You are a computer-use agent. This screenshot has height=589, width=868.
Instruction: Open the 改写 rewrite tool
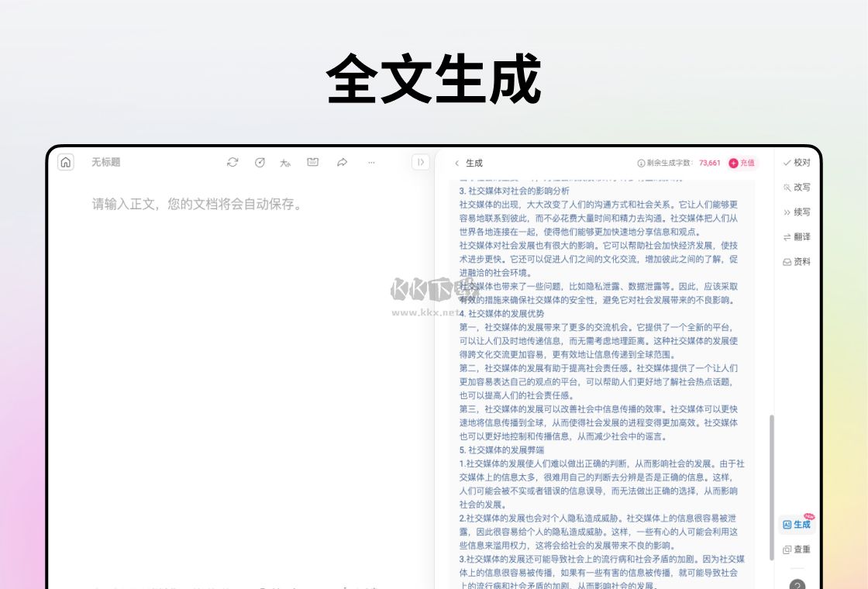point(797,187)
